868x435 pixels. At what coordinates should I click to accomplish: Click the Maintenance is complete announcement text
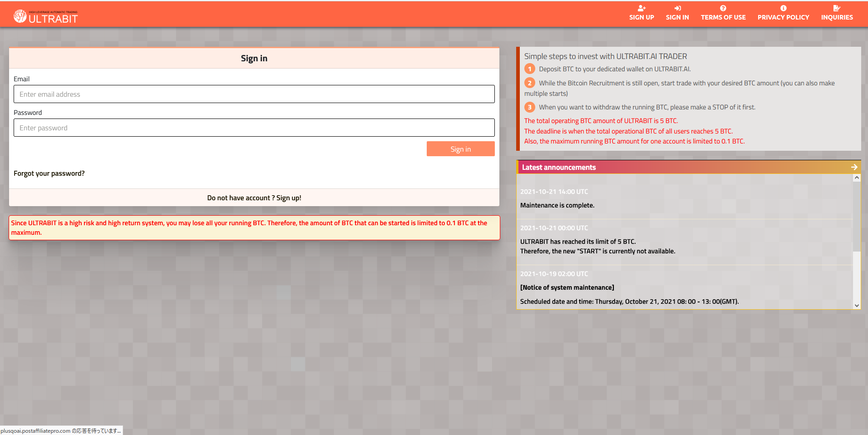[x=557, y=205]
